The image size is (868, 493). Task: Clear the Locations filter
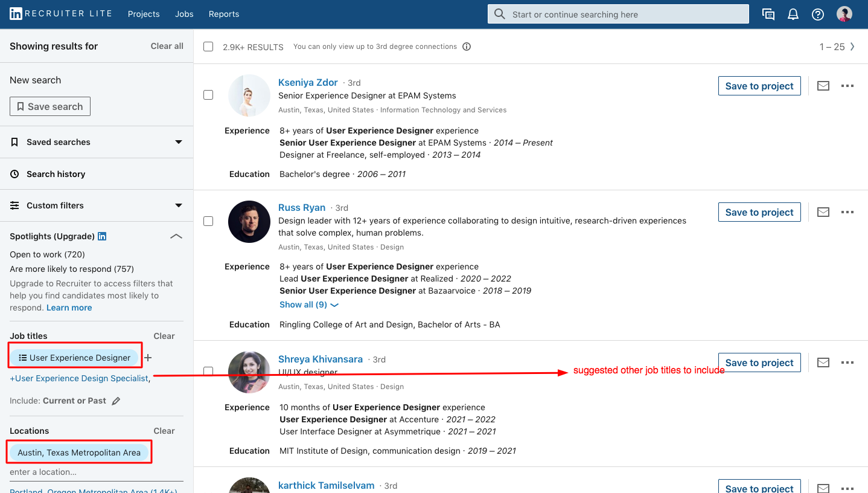[164, 431]
